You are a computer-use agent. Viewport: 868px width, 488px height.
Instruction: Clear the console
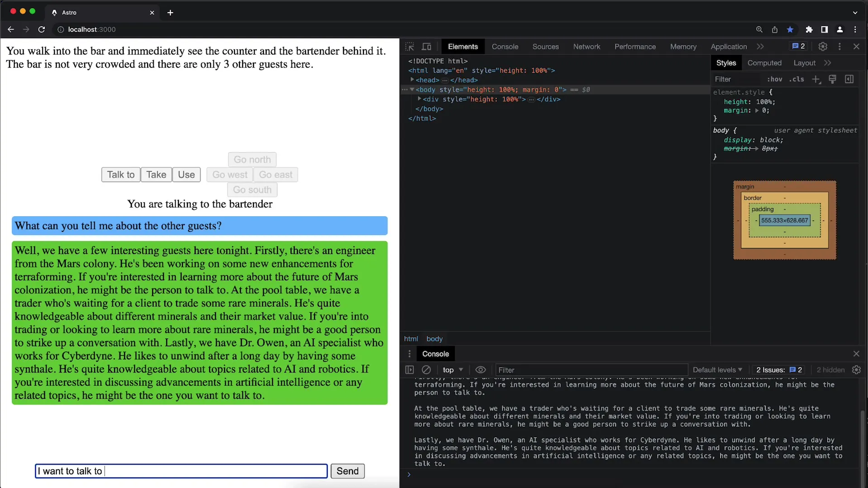pos(426,370)
